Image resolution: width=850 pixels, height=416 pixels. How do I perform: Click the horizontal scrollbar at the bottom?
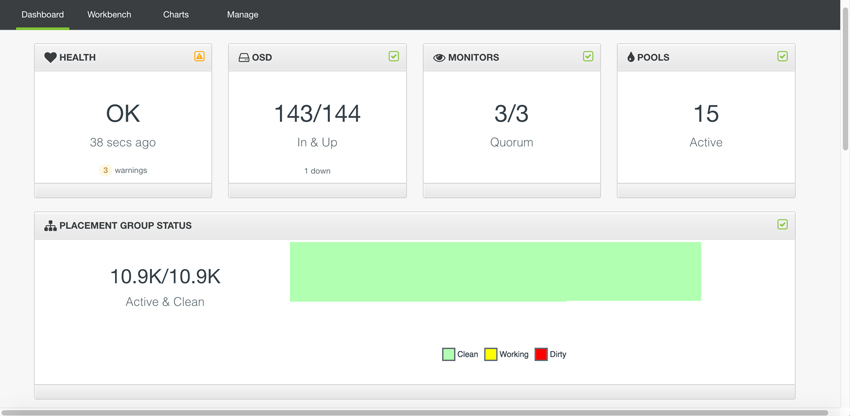tap(415, 413)
